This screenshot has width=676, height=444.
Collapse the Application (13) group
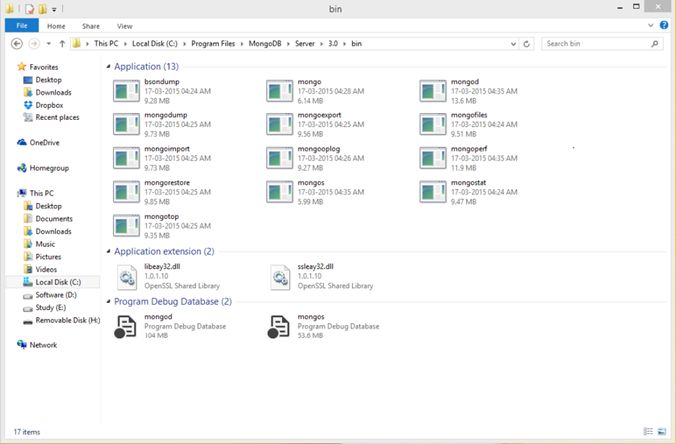point(108,66)
